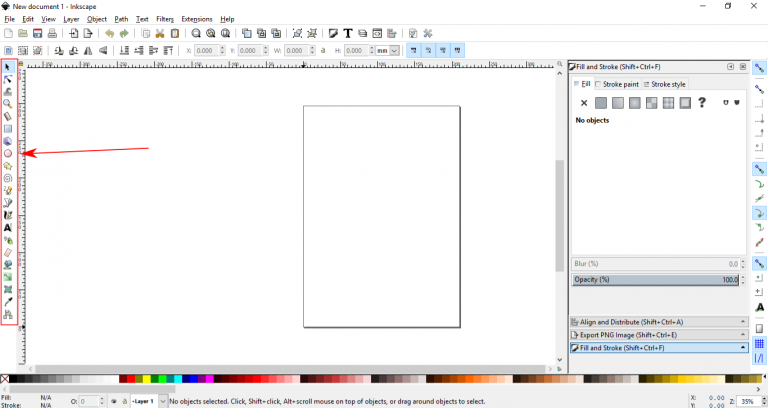Select the Pencil freehand tool
Viewport: 768px width, 408px height.
point(8,191)
